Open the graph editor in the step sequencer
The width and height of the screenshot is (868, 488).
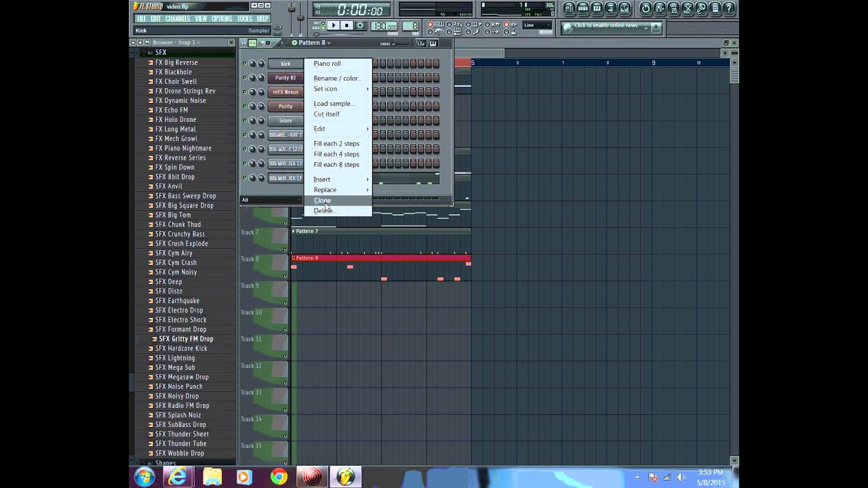[421, 43]
